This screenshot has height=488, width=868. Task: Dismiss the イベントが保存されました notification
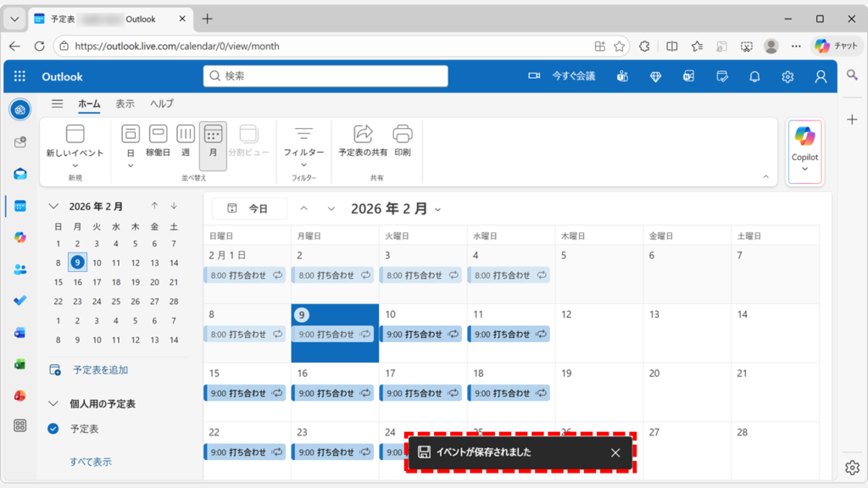[615, 452]
